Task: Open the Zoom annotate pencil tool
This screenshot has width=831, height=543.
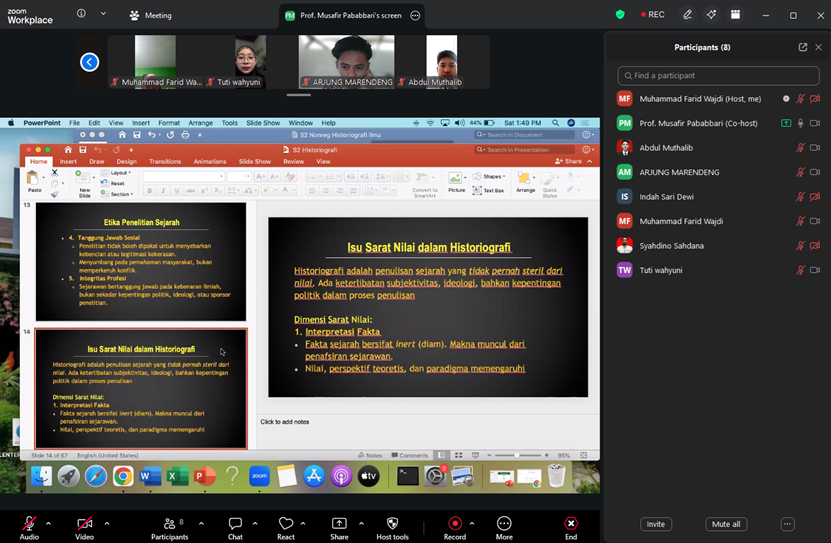Action: click(x=687, y=15)
